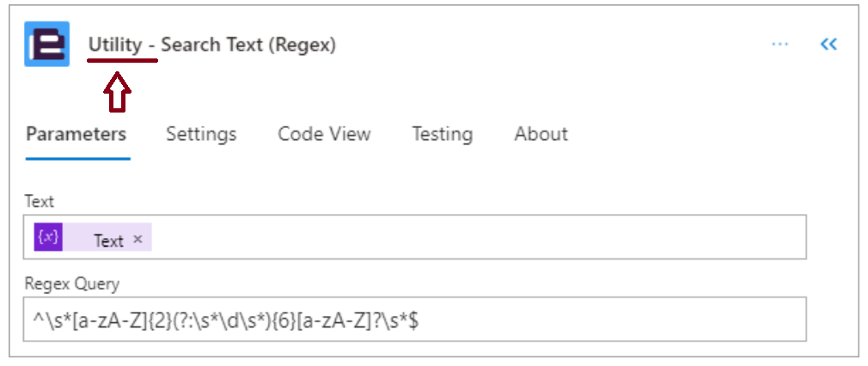This screenshot has height=366, width=868.
Task: Click inside the Regex Query input field
Action: (x=414, y=320)
